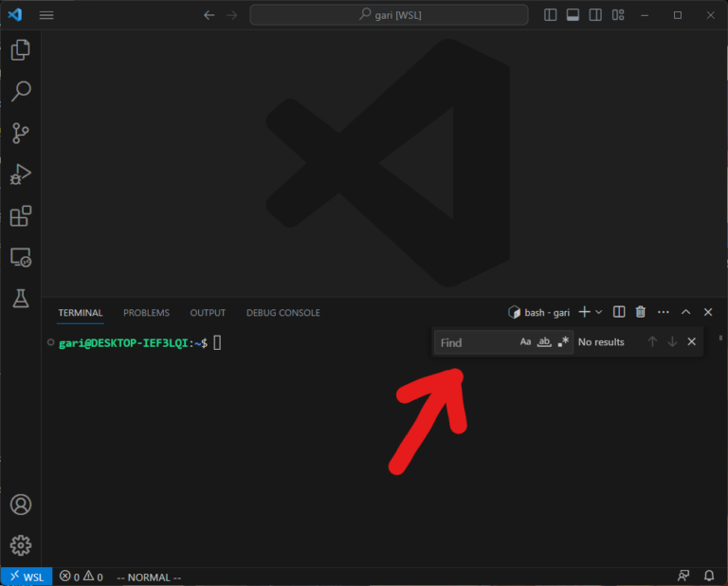Open the feedback icon in status bar
This screenshot has height=586, width=728.
[x=683, y=577]
